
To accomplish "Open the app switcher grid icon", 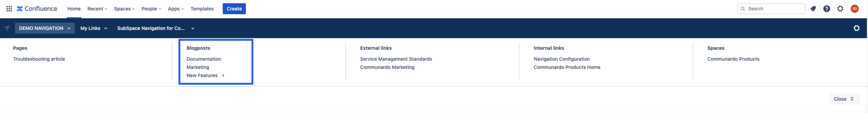I will point(9,9).
